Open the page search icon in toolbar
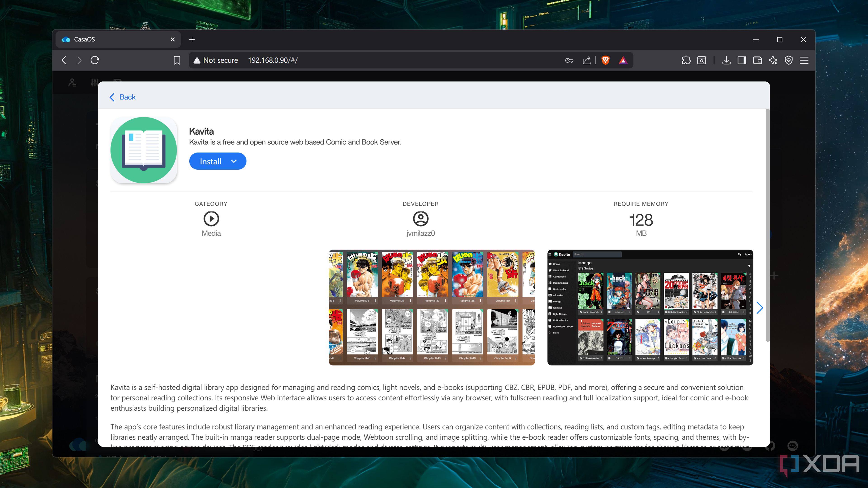Screen dimensions: 868x488 tap(702, 60)
